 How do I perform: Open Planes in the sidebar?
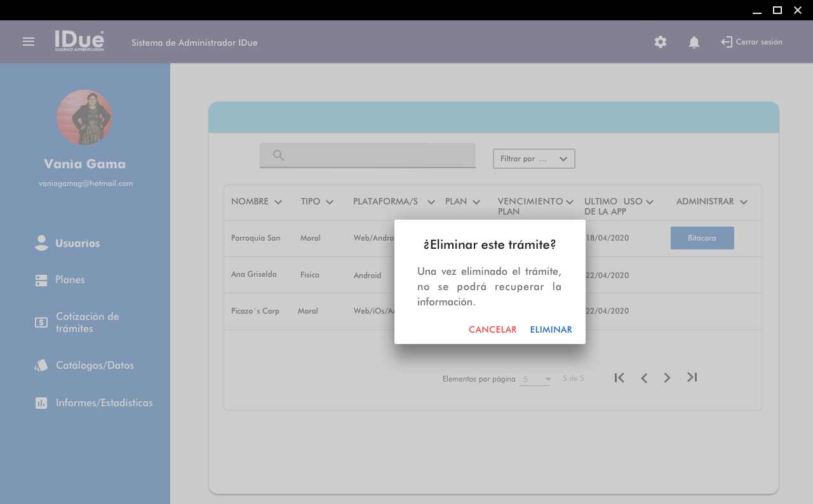point(70,280)
